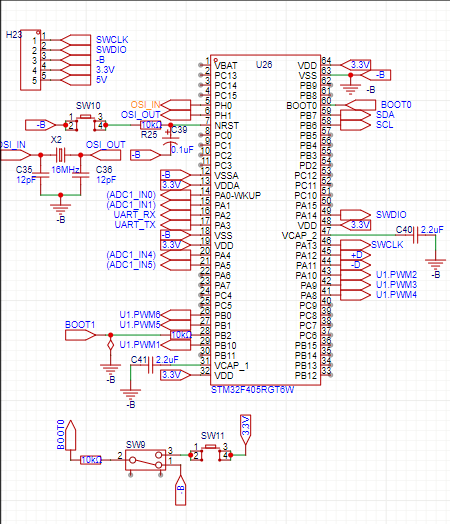
Task: Click the U1.PWM6 net label
Action: coord(140,315)
